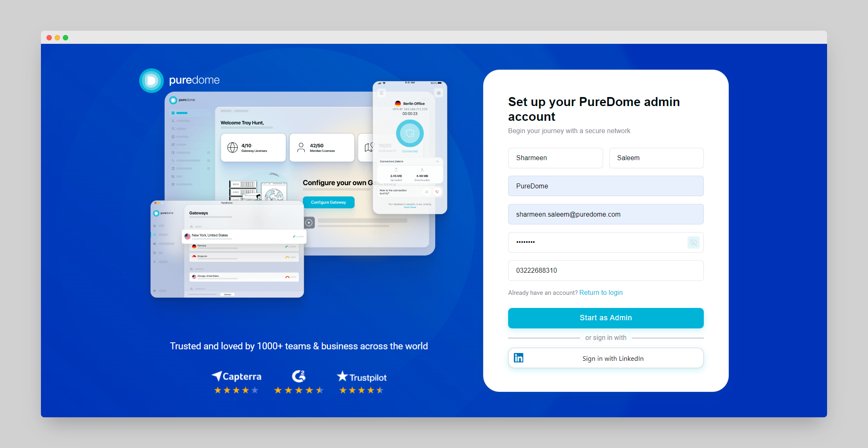
Task: Click the first name field with Sharmeen
Action: (555, 158)
